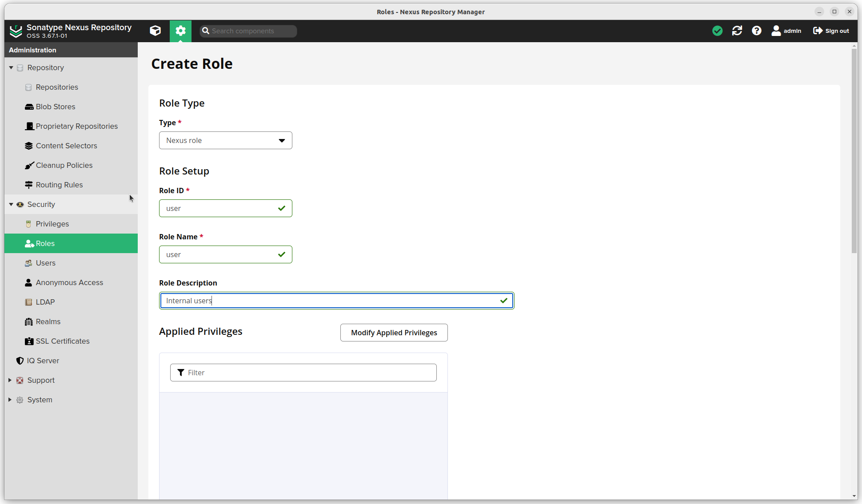Click the system status green checkmark icon
Screen dimensions: 862x504
[x=717, y=31]
